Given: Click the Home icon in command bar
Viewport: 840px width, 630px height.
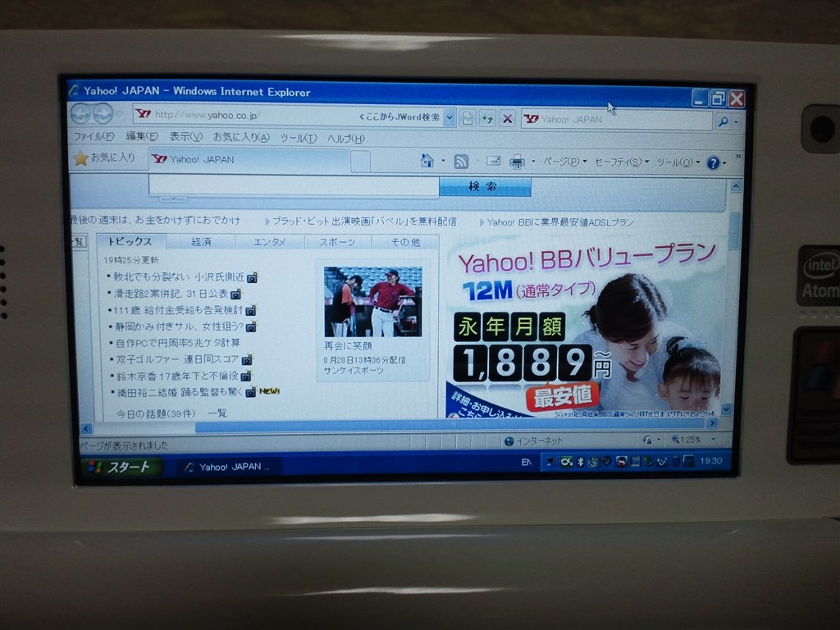Looking at the screenshot, I should (x=427, y=160).
